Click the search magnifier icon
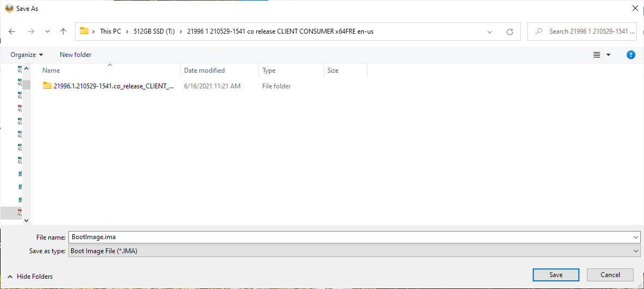 coord(539,31)
